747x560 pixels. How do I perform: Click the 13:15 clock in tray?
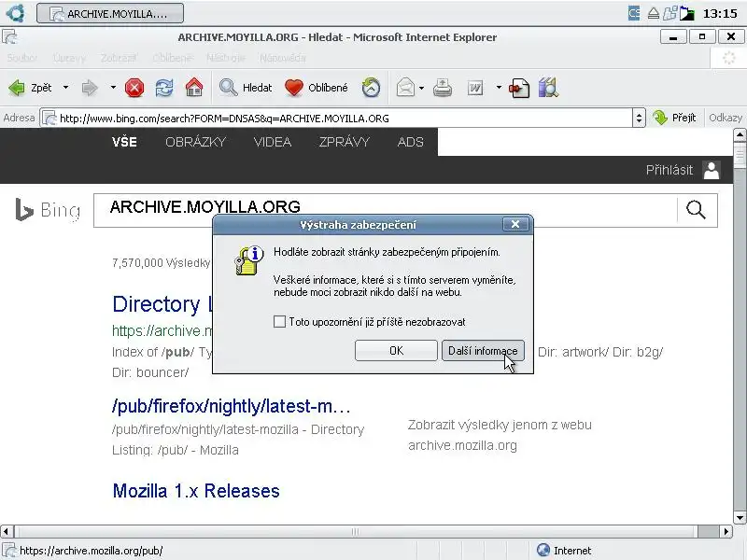(720, 13)
